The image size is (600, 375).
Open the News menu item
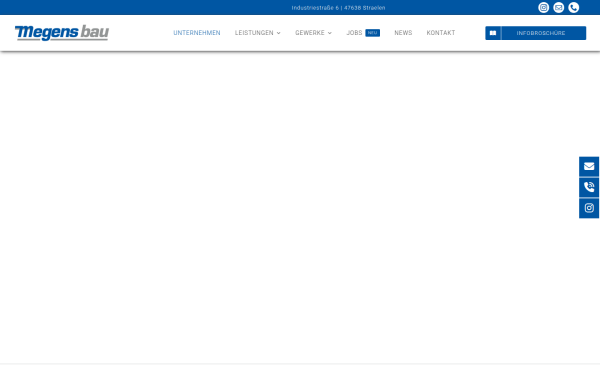[403, 33]
